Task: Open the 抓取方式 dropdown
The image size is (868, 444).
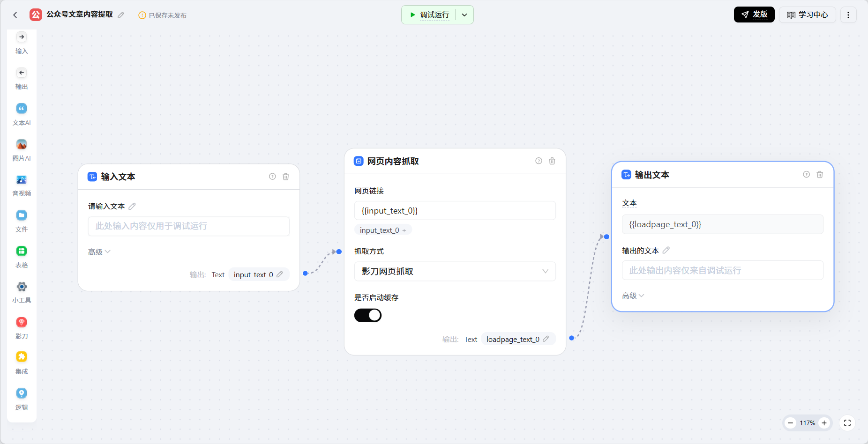Action: pos(455,272)
